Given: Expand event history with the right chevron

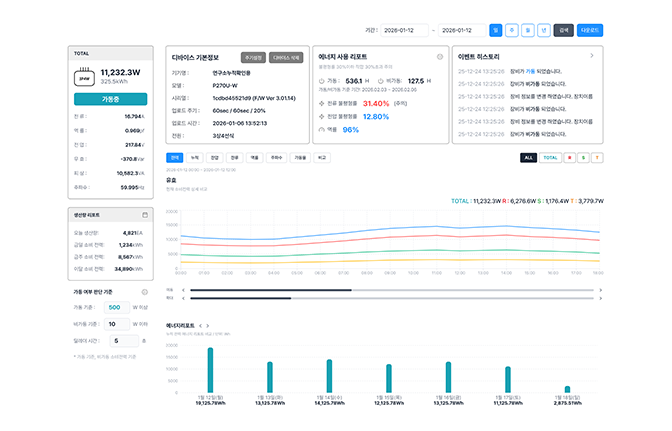Looking at the screenshot, I should (592, 56).
